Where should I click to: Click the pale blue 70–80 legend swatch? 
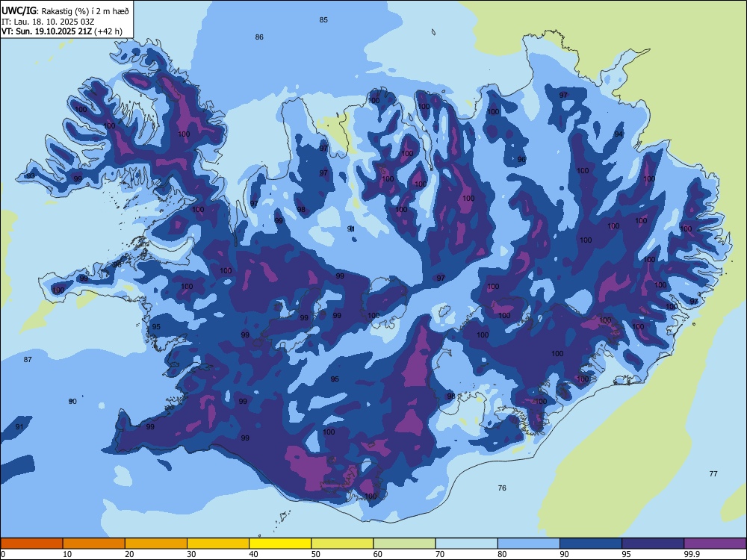click(466, 544)
